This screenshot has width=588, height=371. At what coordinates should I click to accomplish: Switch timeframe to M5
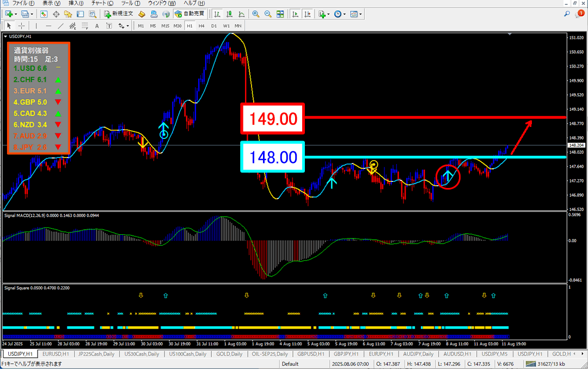pos(153,26)
